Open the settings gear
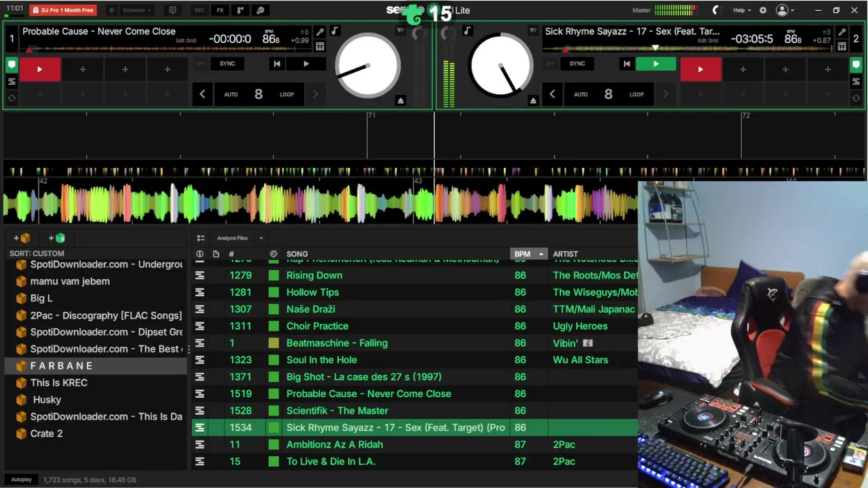Viewport: 868px width, 488px height. click(x=763, y=10)
